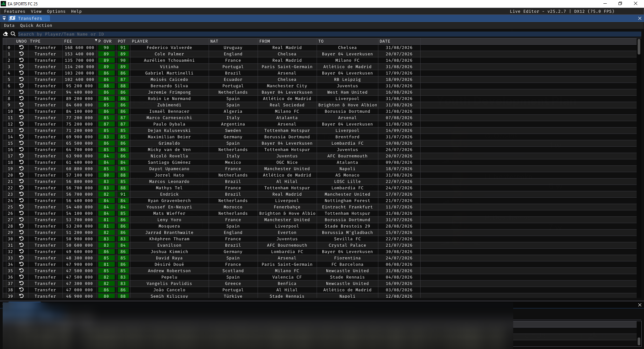Open the Options menu
Image resolution: width=644 pixels, height=349 pixels.
(56, 11)
